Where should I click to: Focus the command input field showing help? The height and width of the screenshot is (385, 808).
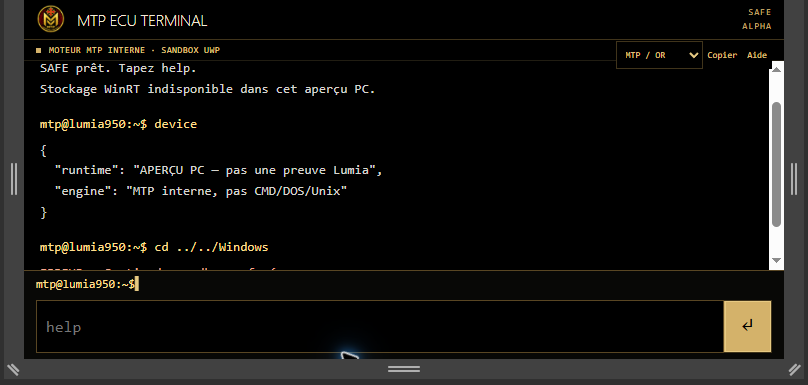pos(380,327)
